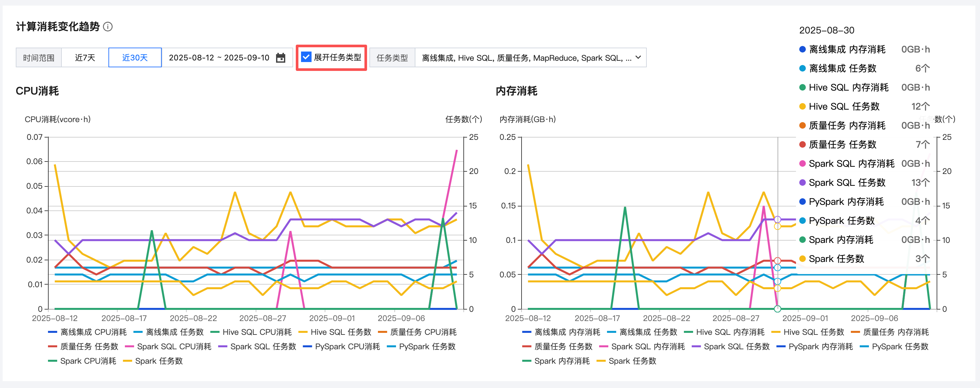Click the Spark SQL 任务数 data point at 2025-08-30
The width and height of the screenshot is (980, 388).
point(777,219)
